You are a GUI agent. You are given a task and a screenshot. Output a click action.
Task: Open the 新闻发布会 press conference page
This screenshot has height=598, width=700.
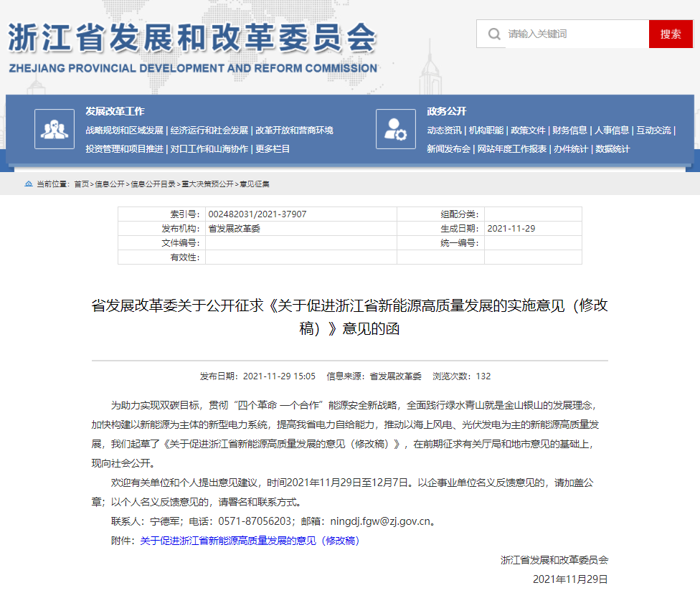(x=447, y=151)
